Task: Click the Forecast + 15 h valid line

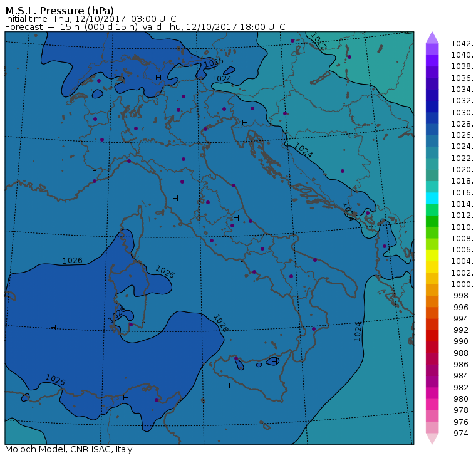Action: click(x=145, y=27)
